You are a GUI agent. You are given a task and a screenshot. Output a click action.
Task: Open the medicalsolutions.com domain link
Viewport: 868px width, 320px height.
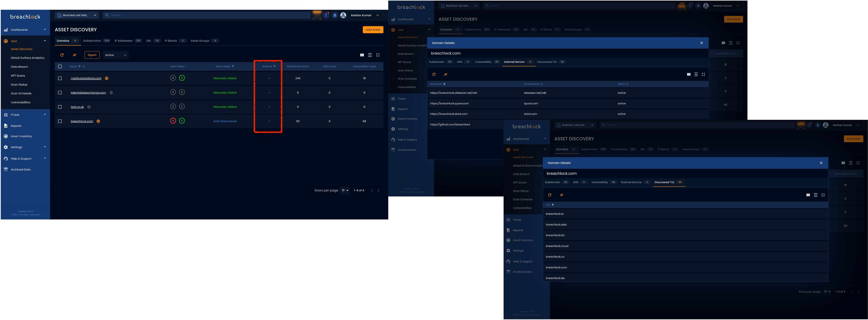[86, 78]
